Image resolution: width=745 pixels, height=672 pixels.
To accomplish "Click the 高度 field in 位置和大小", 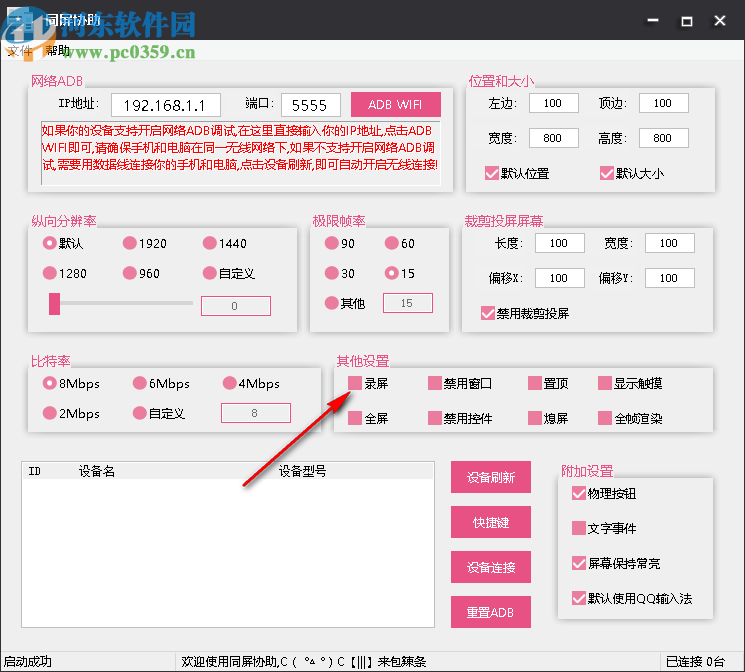I will [664, 138].
